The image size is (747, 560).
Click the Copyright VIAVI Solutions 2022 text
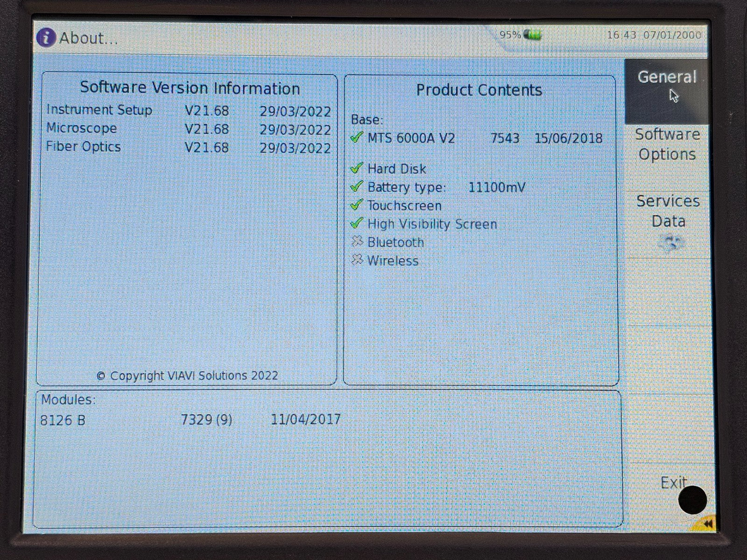[187, 376]
